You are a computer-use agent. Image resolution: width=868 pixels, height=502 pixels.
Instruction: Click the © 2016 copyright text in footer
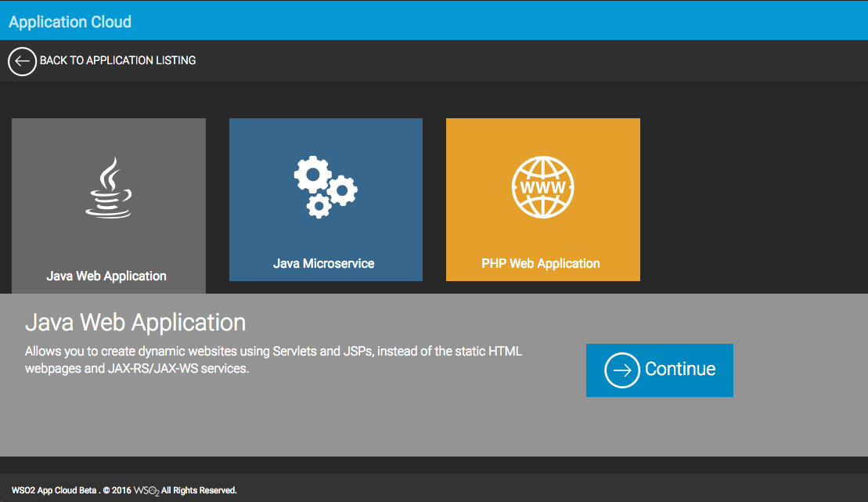pyautogui.click(x=117, y=490)
